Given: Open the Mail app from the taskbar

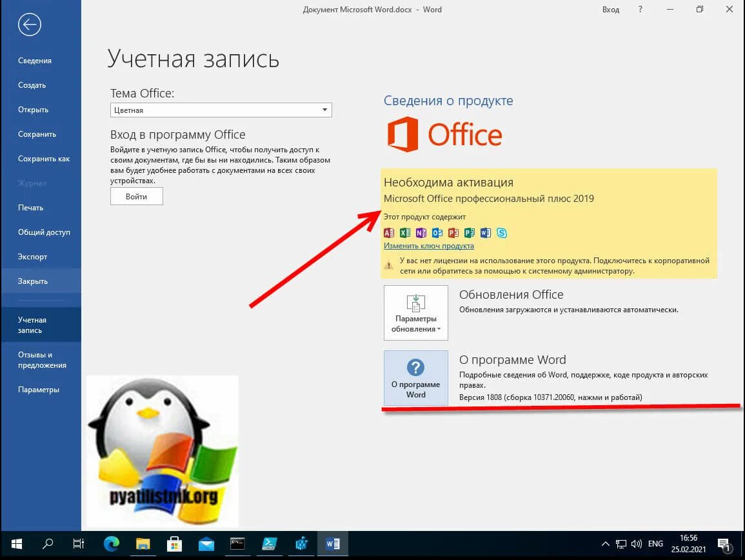Looking at the screenshot, I should (206, 543).
